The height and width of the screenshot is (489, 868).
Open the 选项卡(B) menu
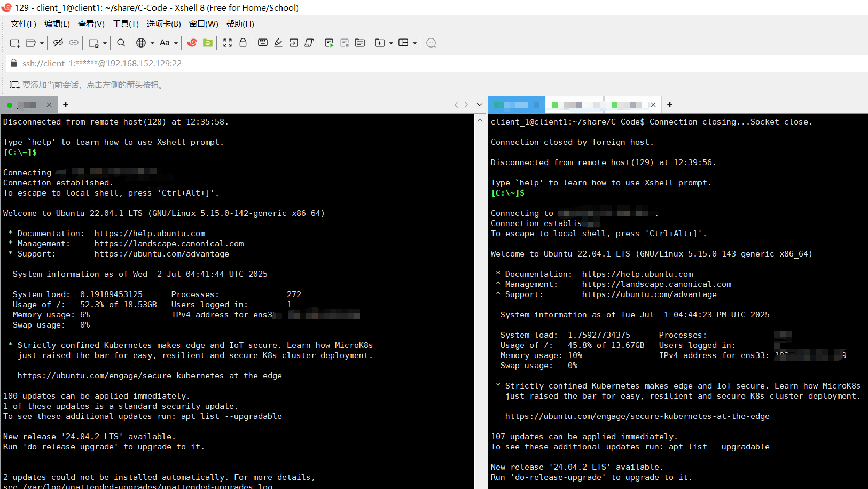coord(164,24)
